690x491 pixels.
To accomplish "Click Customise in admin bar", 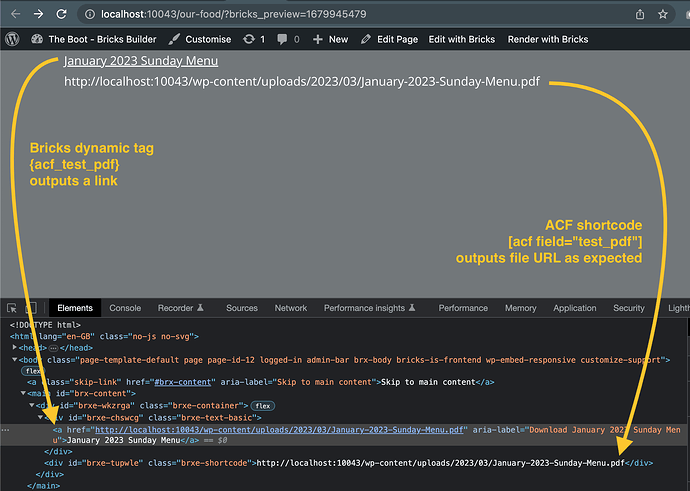I will (x=200, y=39).
